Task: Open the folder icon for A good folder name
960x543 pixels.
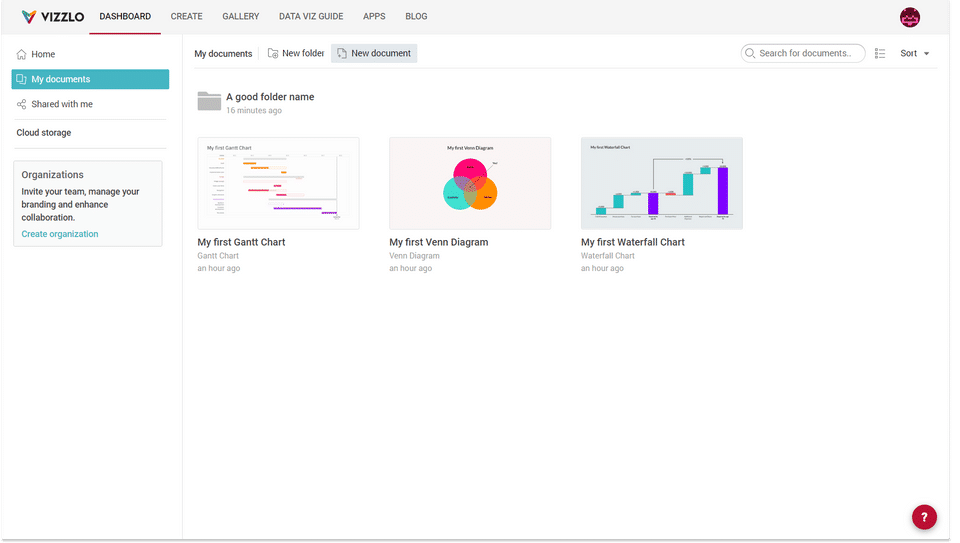Action: 209,101
